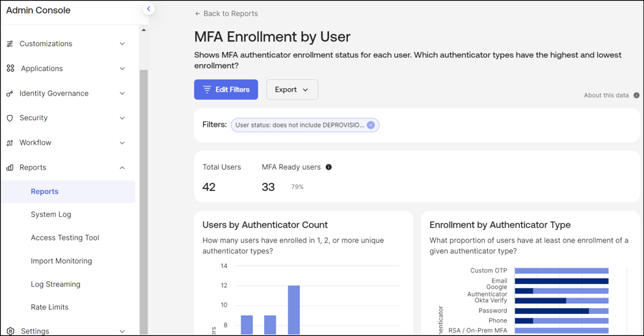
Task: Collapse sidebar with the blue chevron button
Action: pyautogui.click(x=148, y=8)
